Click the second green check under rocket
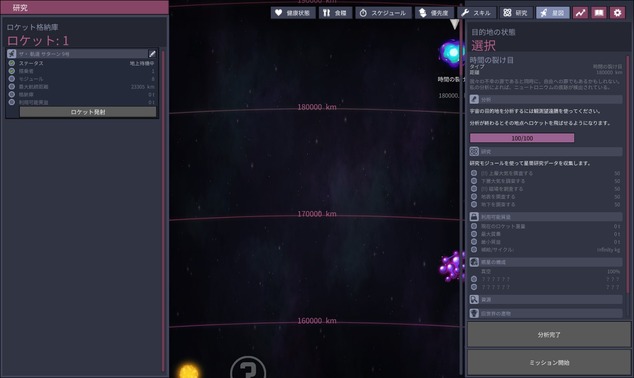 pos(12,71)
